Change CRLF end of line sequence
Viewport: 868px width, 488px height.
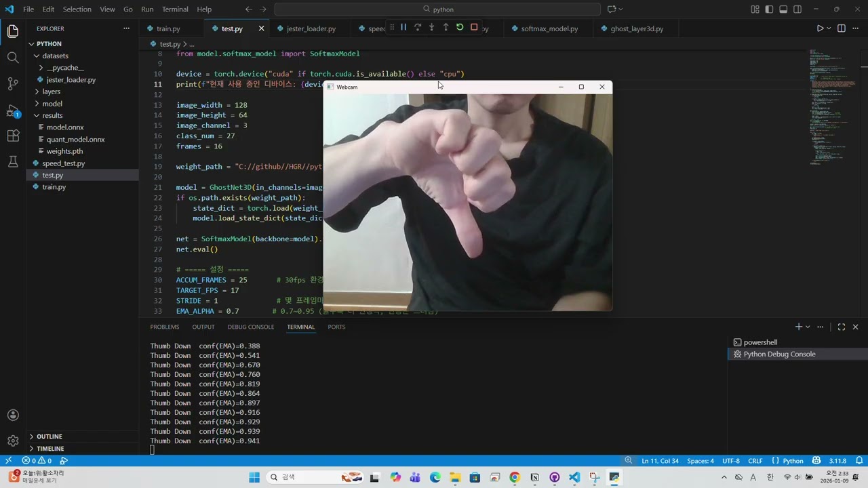[x=755, y=461]
